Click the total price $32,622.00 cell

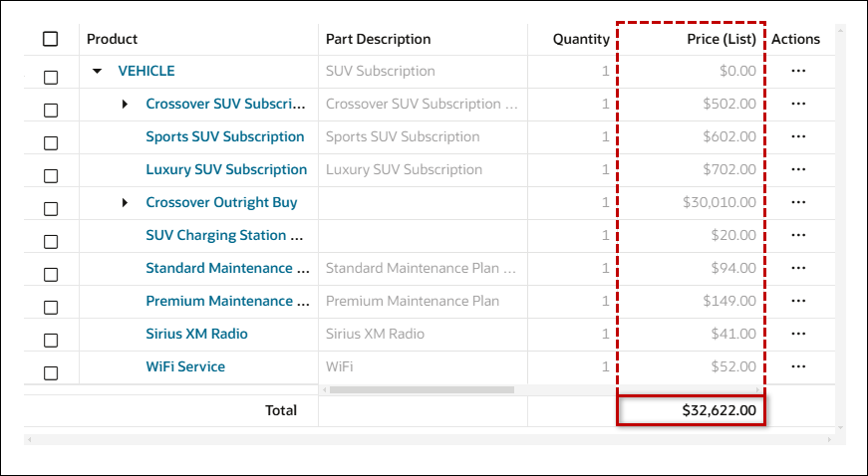click(x=691, y=409)
